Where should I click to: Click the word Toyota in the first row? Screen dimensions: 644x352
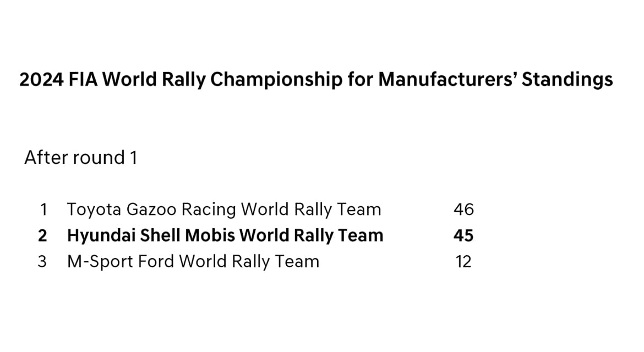click(x=95, y=210)
